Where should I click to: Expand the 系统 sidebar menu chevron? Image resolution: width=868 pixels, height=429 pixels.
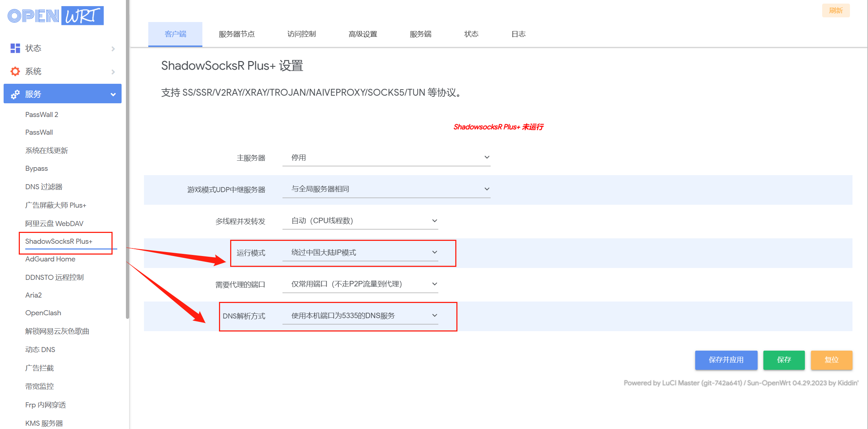click(113, 72)
